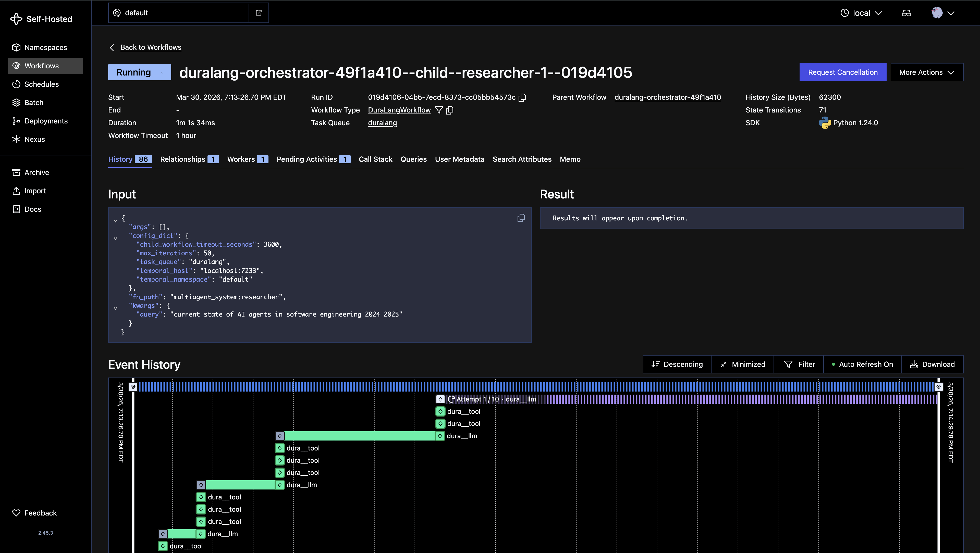Open the Call Stack tab
980x553 pixels.
[375, 159]
